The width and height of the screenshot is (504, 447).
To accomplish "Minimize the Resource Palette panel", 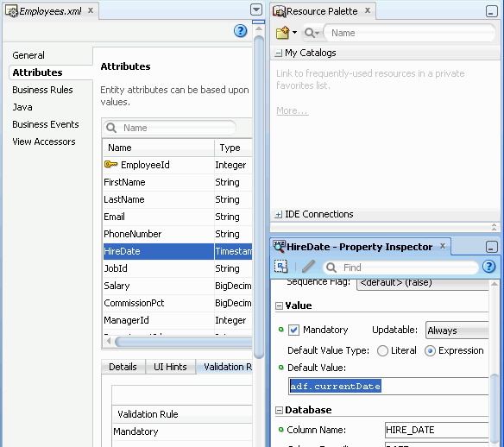I will (x=491, y=11).
